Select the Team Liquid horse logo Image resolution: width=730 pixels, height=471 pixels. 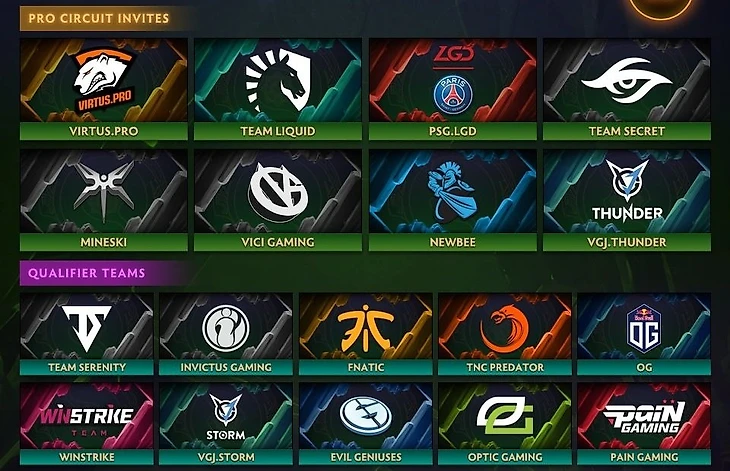(x=277, y=81)
